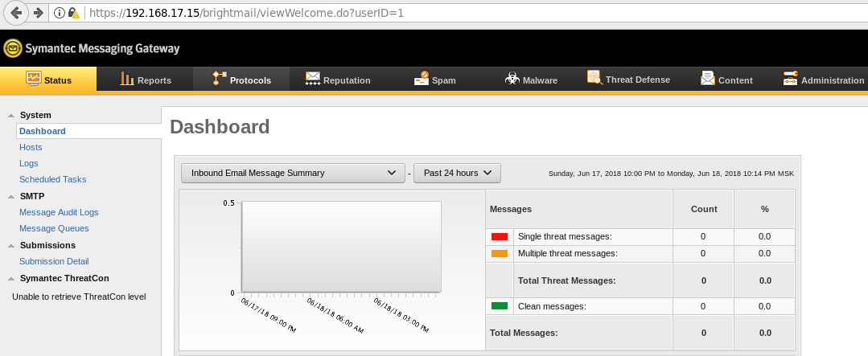Click the Dashboard page heading

(x=220, y=127)
